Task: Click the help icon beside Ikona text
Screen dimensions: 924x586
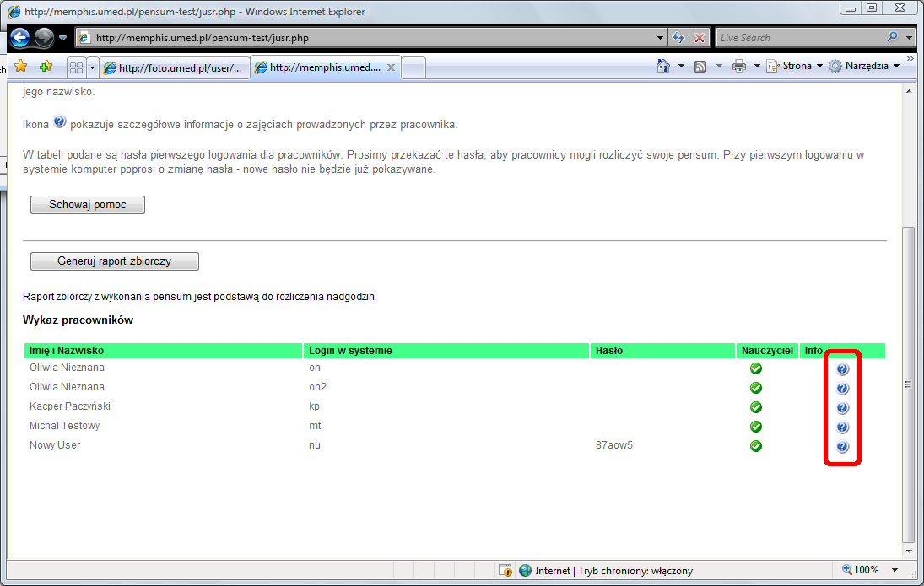Action: click(x=60, y=121)
